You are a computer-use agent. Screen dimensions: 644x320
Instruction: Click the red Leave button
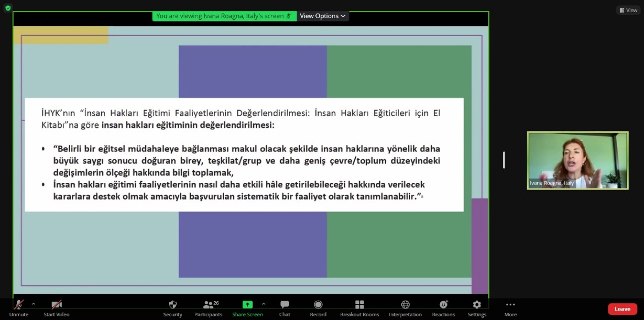[x=622, y=309]
